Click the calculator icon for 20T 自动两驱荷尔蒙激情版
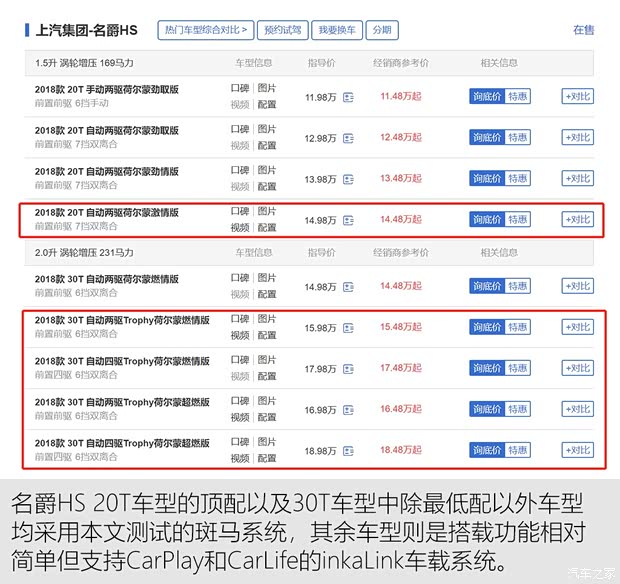 [x=348, y=220]
